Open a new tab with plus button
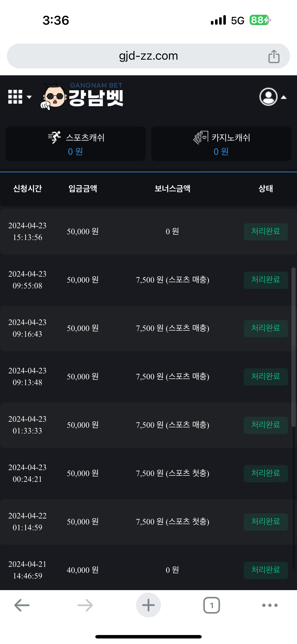Image resolution: width=297 pixels, height=644 pixels. (148, 605)
